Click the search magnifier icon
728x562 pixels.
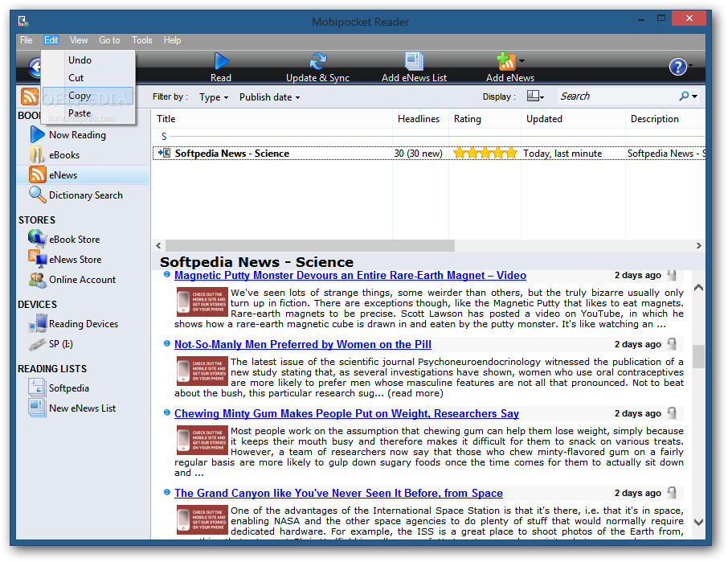(684, 96)
